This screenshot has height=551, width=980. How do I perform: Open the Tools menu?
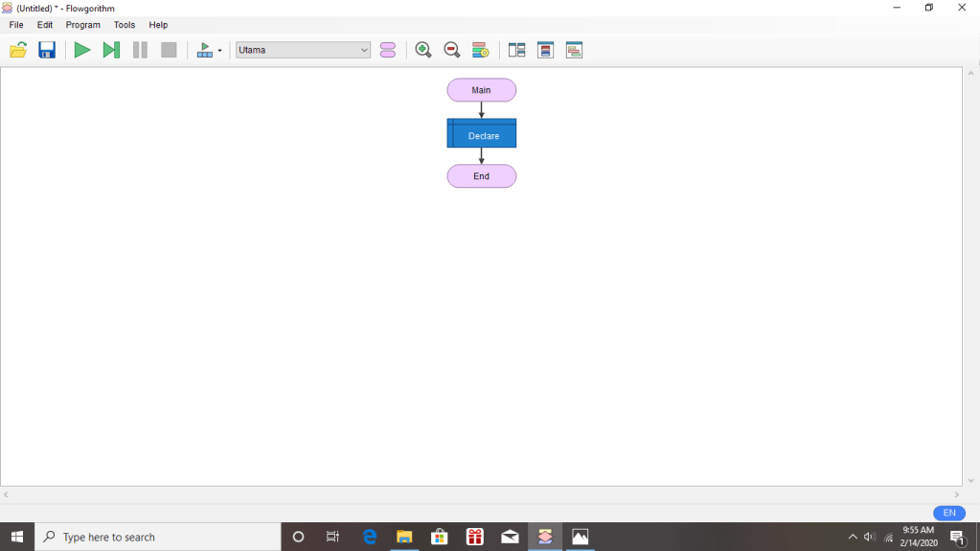point(125,25)
